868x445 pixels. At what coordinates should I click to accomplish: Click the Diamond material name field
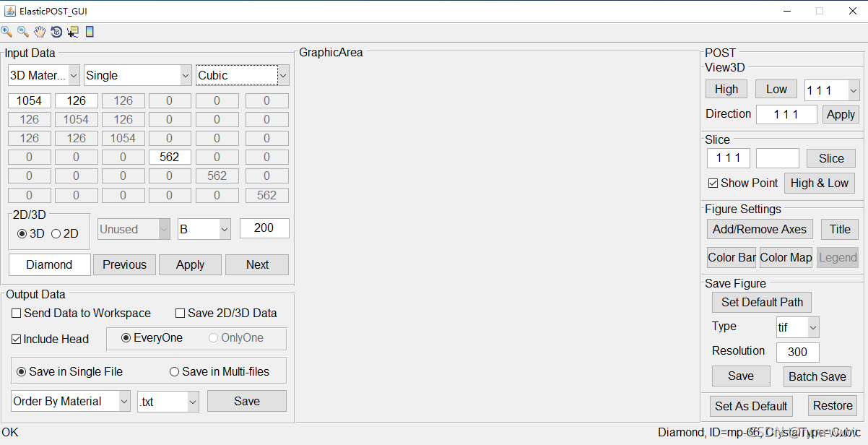click(50, 265)
